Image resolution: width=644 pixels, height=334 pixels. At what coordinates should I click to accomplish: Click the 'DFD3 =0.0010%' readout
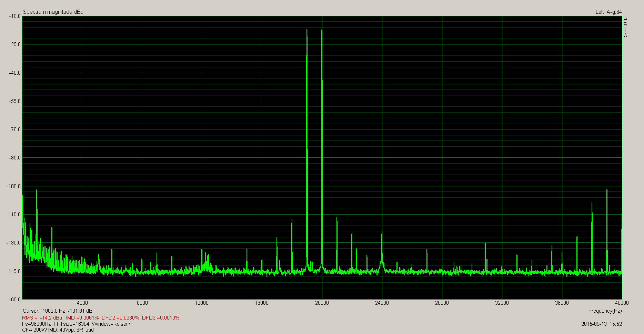pyautogui.click(x=161, y=317)
